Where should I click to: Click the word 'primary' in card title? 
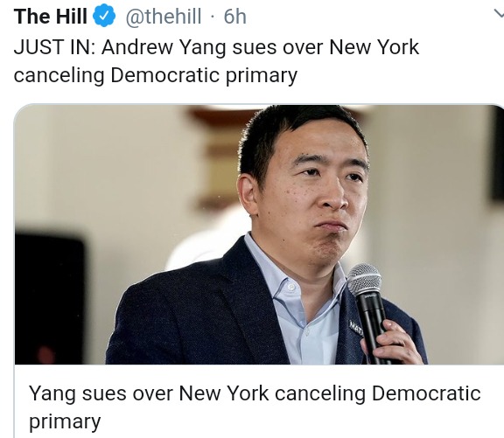(65, 422)
